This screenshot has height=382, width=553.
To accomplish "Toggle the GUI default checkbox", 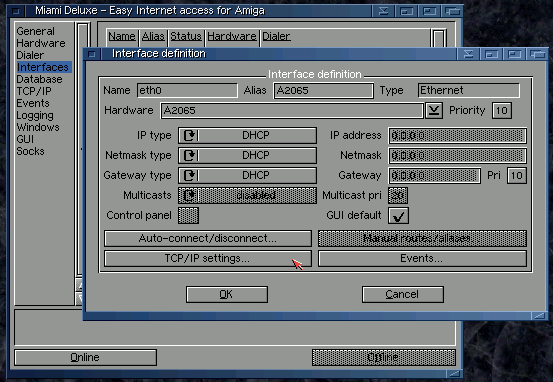I will pos(399,216).
